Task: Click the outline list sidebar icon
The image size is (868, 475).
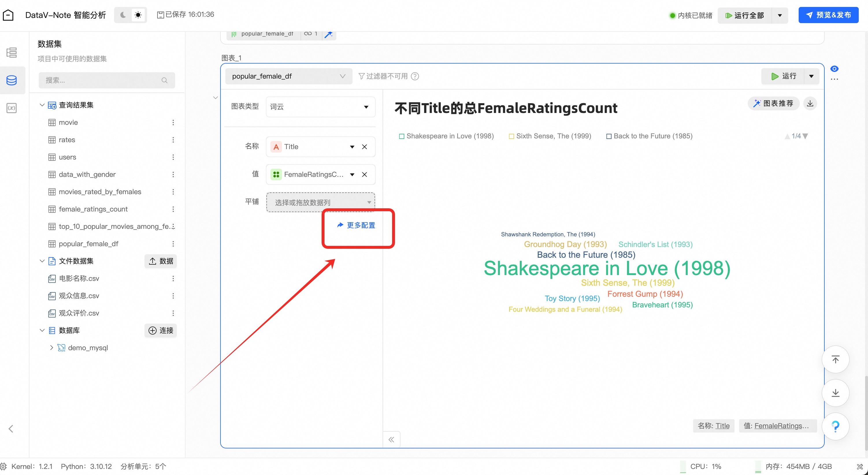Action: point(12,53)
